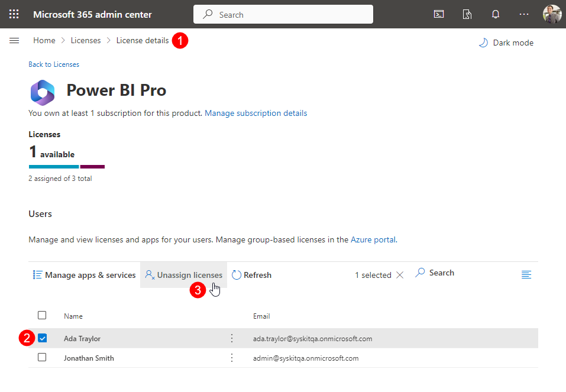Open the filter list icon near Search

526,274
